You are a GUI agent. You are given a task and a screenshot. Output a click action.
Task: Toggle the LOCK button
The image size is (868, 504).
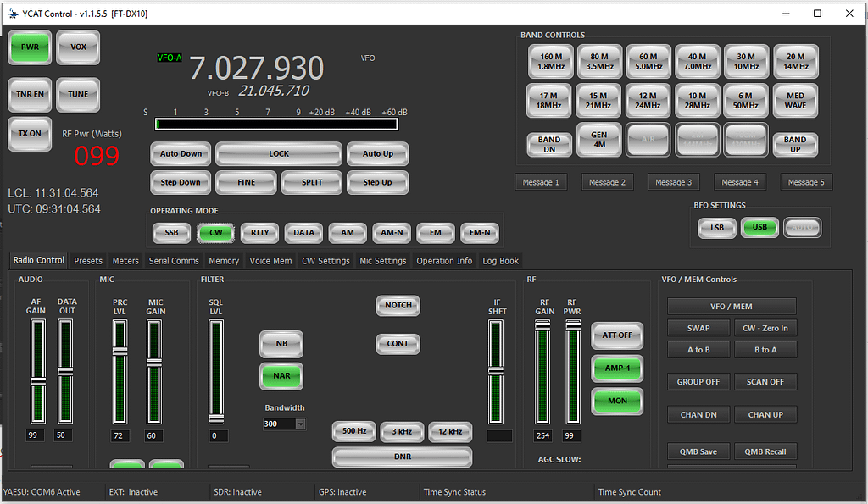pyautogui.click(x=279, y=154)
